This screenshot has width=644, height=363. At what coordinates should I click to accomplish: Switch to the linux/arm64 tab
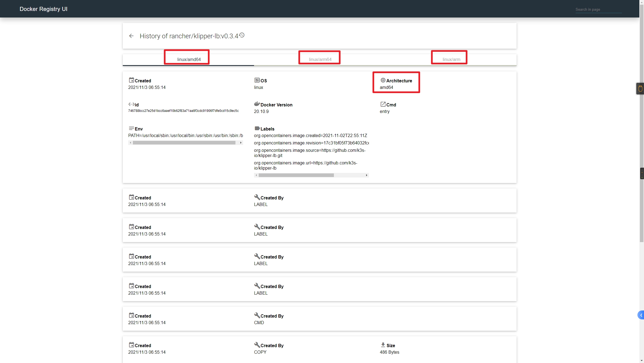click(319, 59)
